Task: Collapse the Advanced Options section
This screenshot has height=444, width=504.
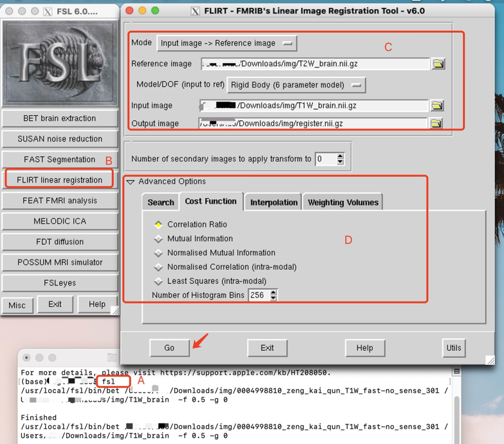Action: [x=130, y=182]
